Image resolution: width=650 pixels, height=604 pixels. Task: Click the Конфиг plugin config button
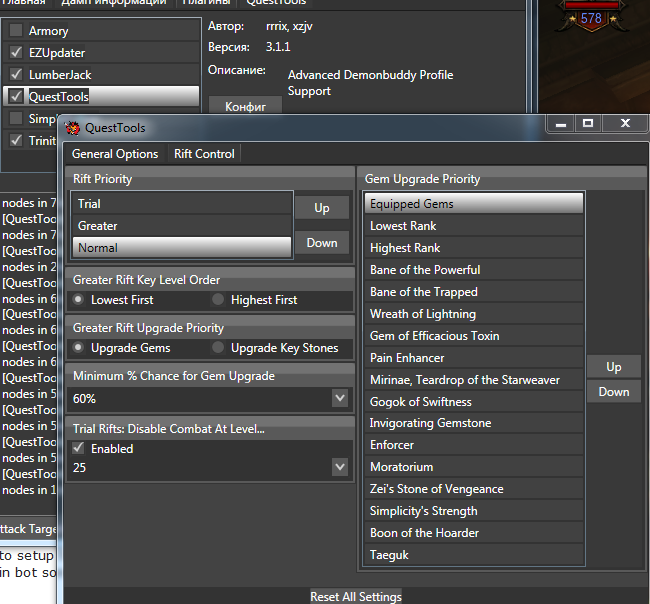pyautogui.click(x=245, y=106)
